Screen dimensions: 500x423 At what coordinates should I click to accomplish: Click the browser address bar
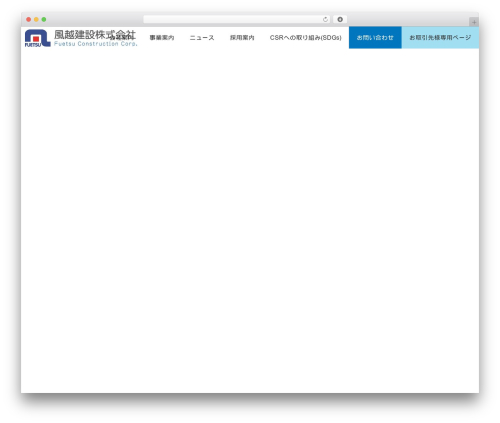tap(237, 19)
